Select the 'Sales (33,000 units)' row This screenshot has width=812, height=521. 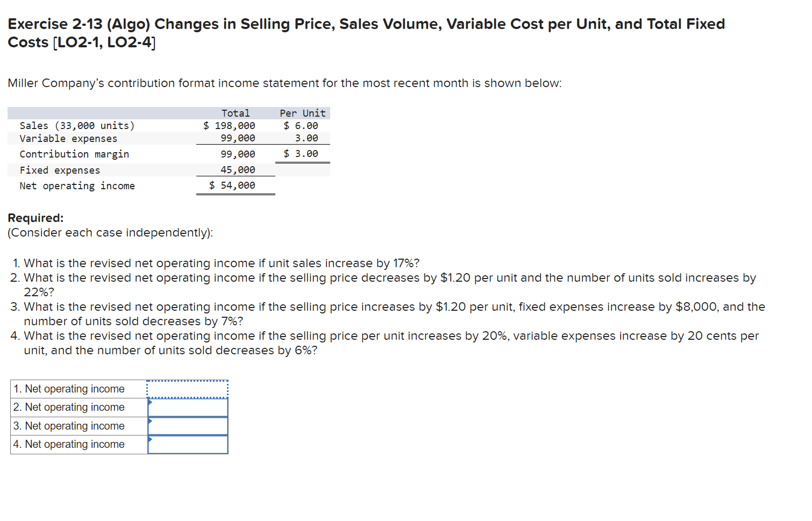point(77,125)
